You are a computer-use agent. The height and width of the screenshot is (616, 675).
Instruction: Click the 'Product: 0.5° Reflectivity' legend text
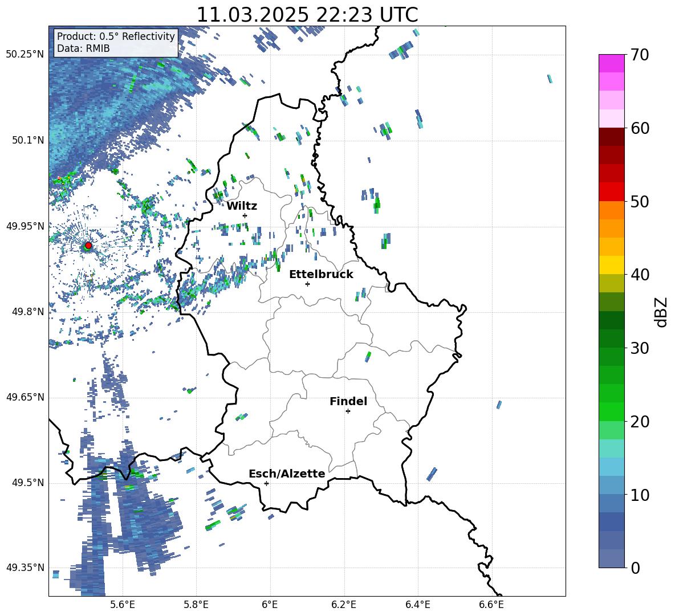pyautogui.click(x=116, y=36)
